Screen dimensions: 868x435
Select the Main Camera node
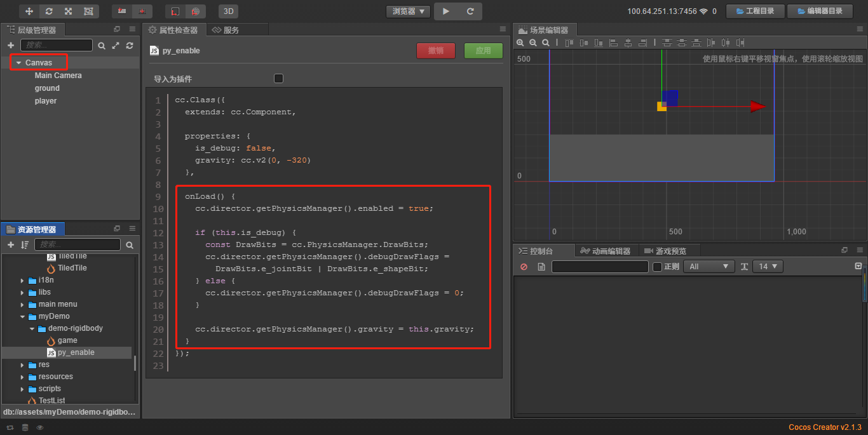pos(58,76)
